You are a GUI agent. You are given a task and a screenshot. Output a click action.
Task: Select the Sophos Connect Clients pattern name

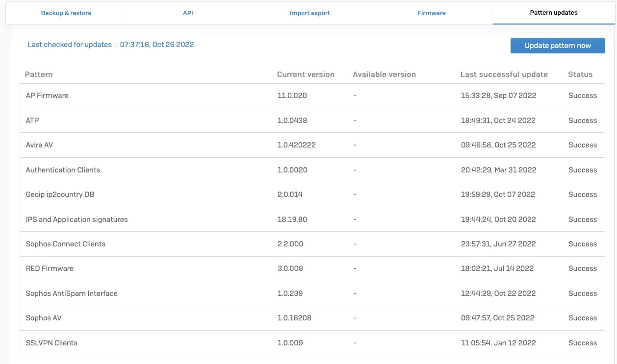coord(66,244)
